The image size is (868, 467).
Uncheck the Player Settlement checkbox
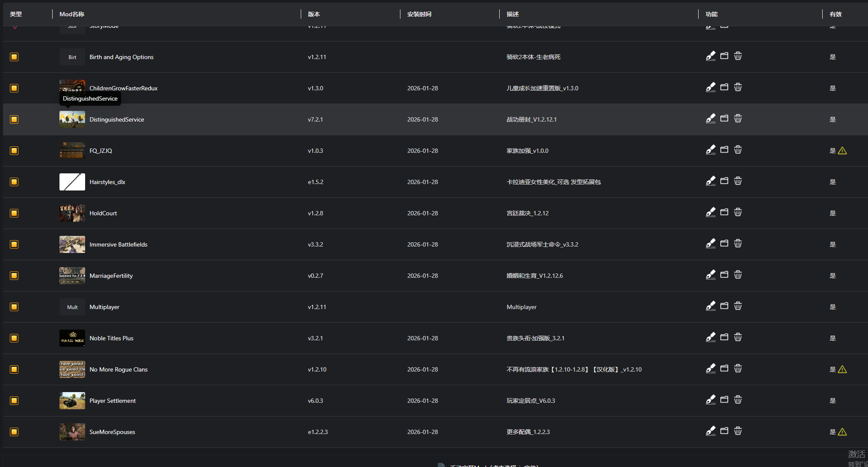tap(14, 401)
